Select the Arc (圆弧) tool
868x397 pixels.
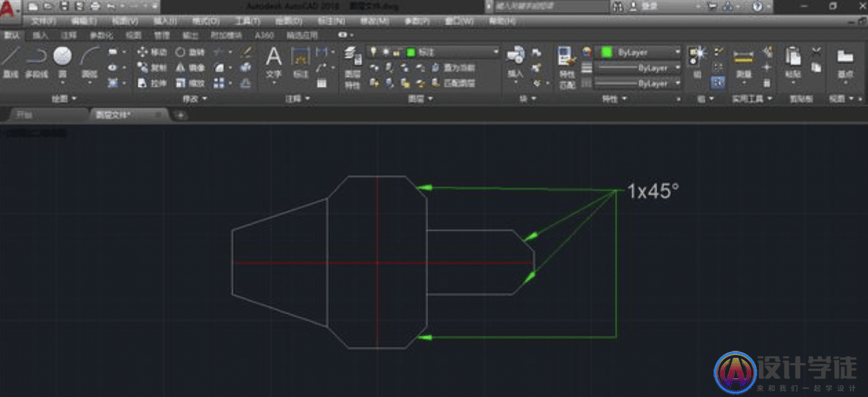coord(90,62)
